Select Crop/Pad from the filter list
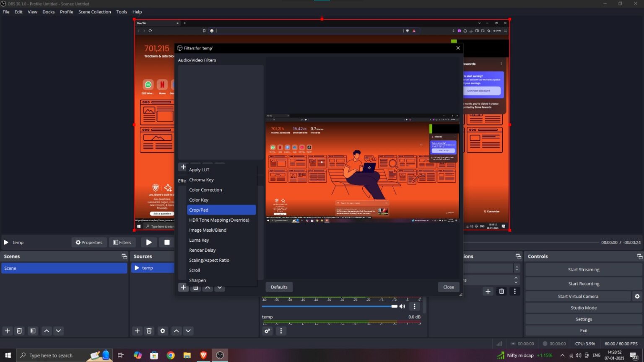 pos(199,209)
